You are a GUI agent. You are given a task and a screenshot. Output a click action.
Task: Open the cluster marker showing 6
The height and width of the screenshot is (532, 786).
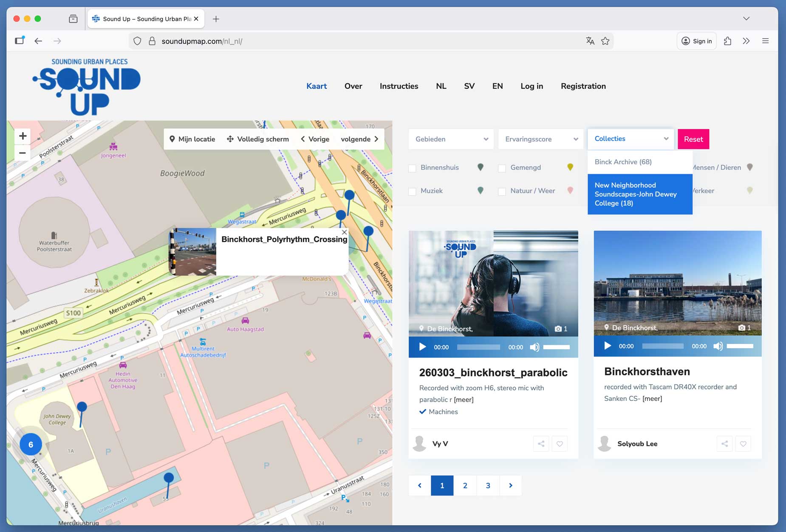coord(31,445)
